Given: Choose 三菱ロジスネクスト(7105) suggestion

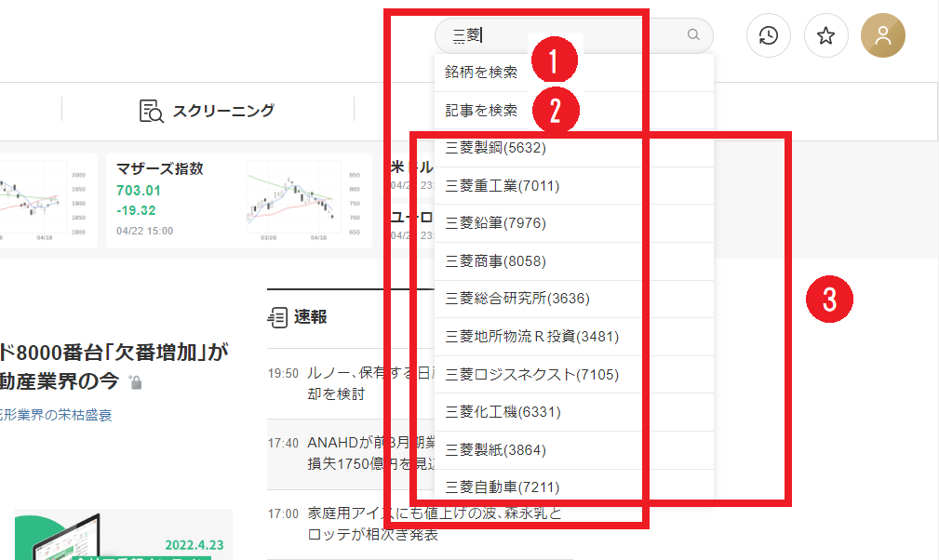Looking at the screenshot, I should click(x=573, y=375).
